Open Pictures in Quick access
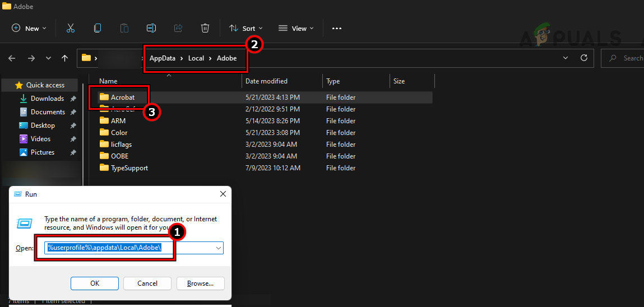The height and width of the screenshot is (307, 644). click(x=42, y=152)
